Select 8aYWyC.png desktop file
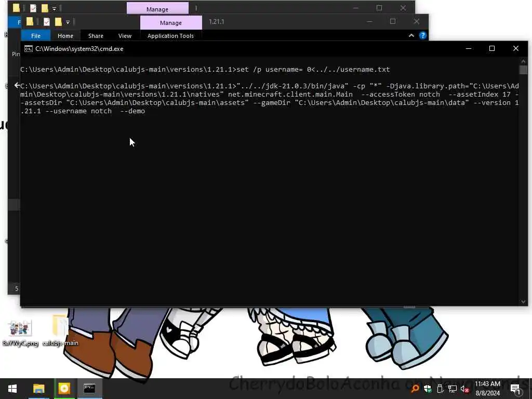The image size is (532, 399). pos(20,333)
